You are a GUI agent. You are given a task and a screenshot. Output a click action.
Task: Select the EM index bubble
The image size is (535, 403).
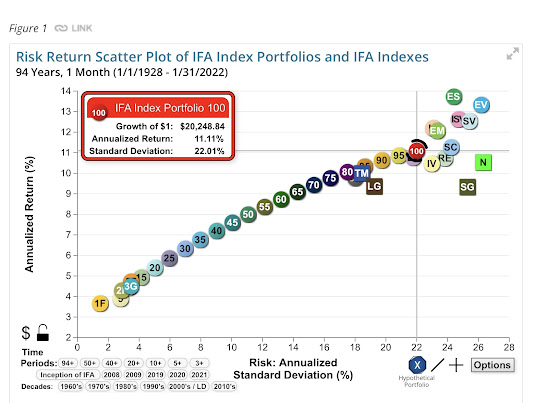coord(437,131)
